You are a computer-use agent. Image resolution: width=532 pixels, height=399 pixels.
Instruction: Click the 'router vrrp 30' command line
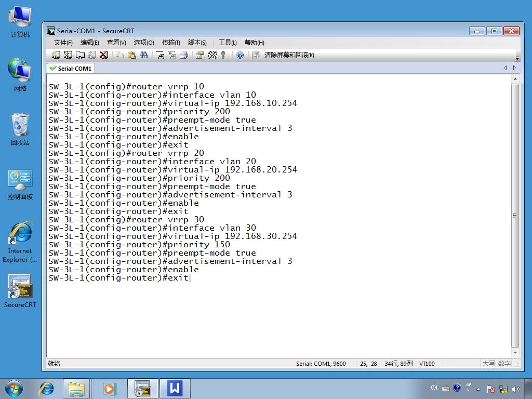126,220
